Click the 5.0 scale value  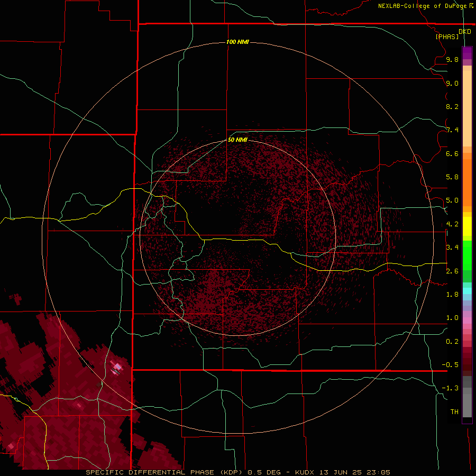point(452,200)
